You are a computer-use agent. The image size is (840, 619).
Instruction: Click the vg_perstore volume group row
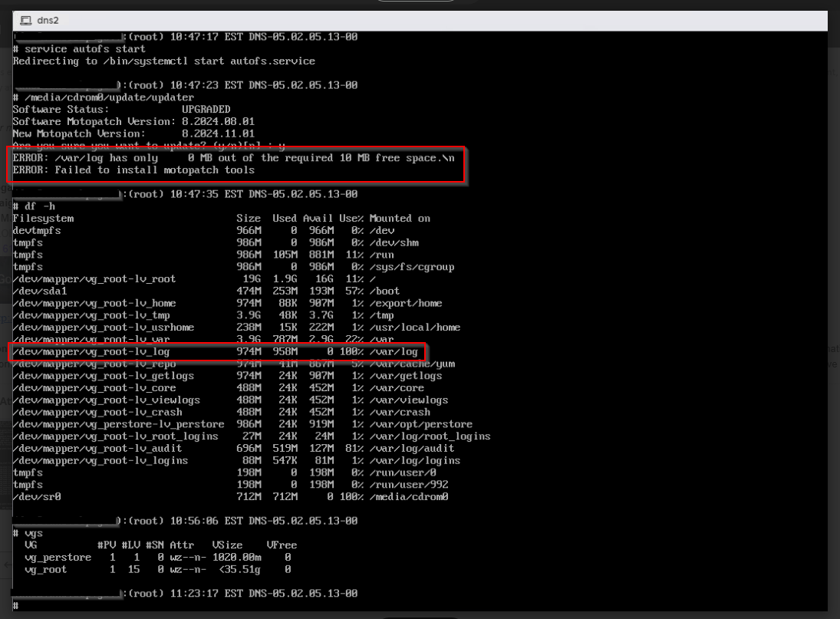tap(158, 558)
